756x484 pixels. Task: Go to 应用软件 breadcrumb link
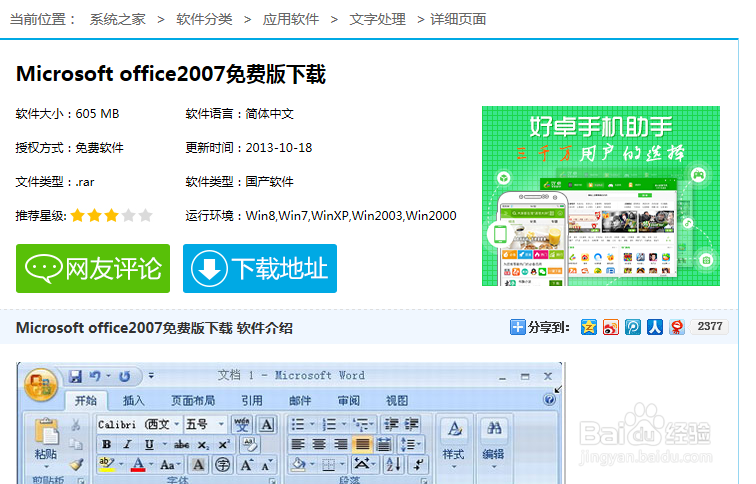click(x=291, y=19)
